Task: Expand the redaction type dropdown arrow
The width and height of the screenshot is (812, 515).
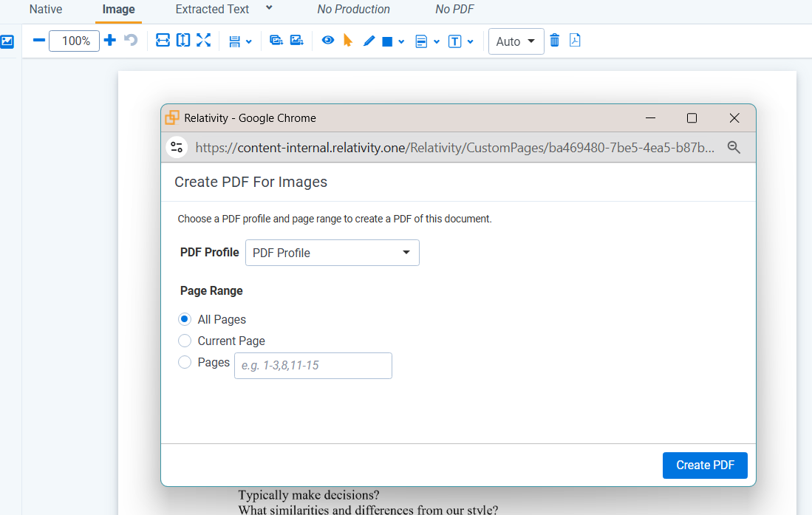Action: coord(401,42)
